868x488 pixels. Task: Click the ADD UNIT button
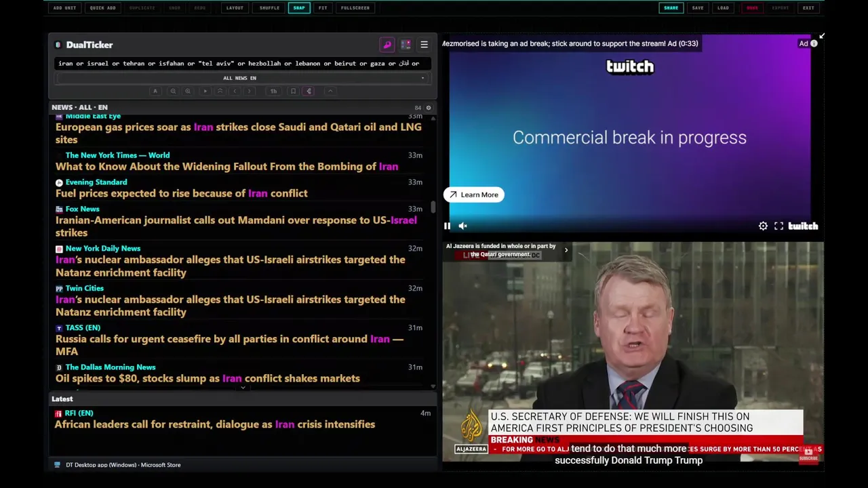pos(64,8)
